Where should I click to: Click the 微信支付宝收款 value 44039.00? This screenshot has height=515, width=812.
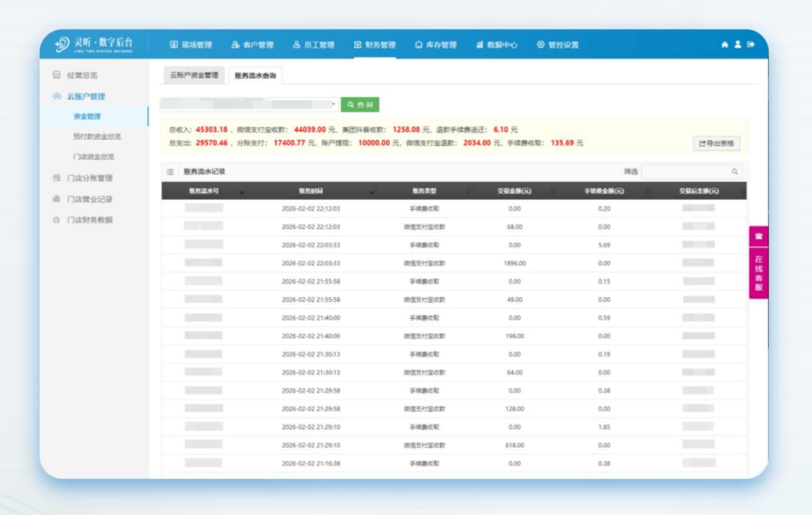point(310,130)
